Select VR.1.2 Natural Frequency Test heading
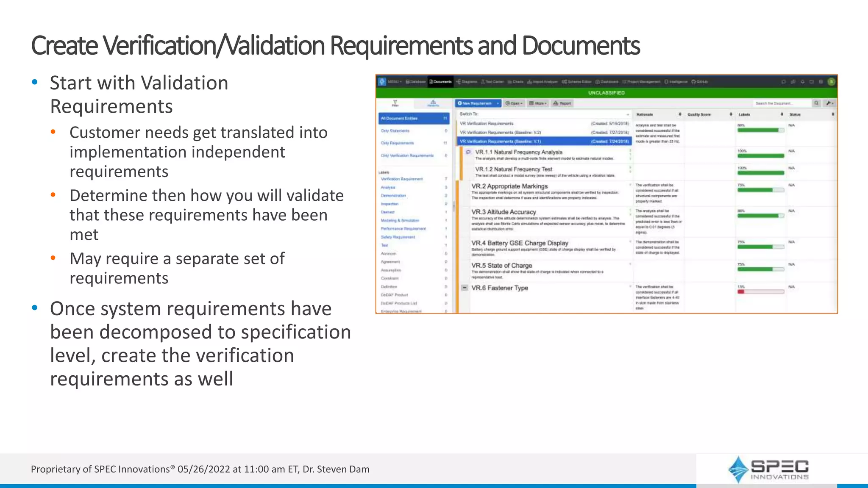 pyautogui.click(x=514, y=169)
